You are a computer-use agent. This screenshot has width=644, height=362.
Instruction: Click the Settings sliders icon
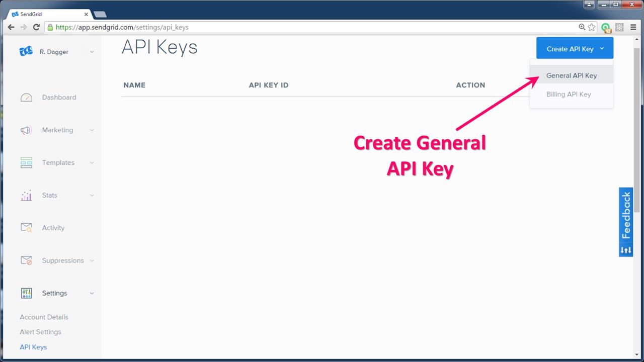coord(26,293)
